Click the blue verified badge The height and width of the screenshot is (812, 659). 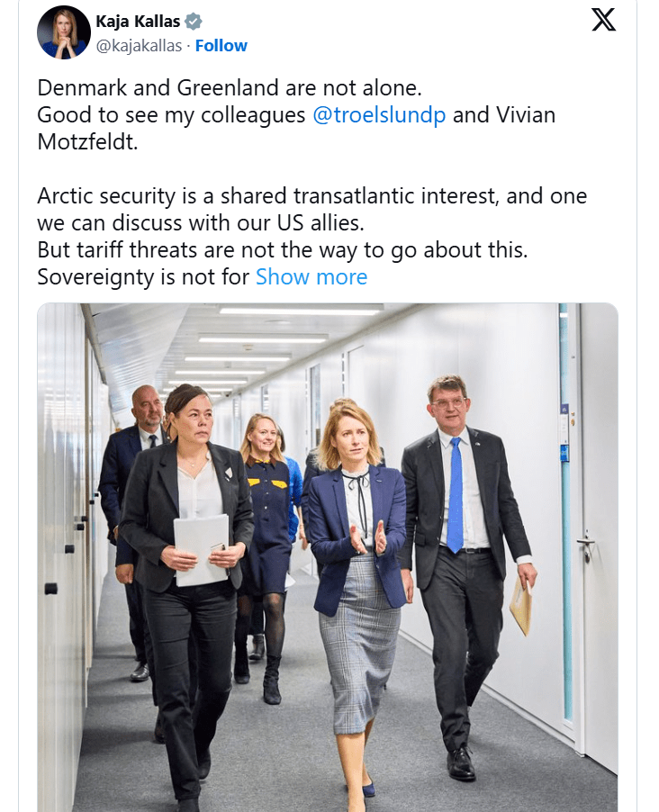(194, 23)
